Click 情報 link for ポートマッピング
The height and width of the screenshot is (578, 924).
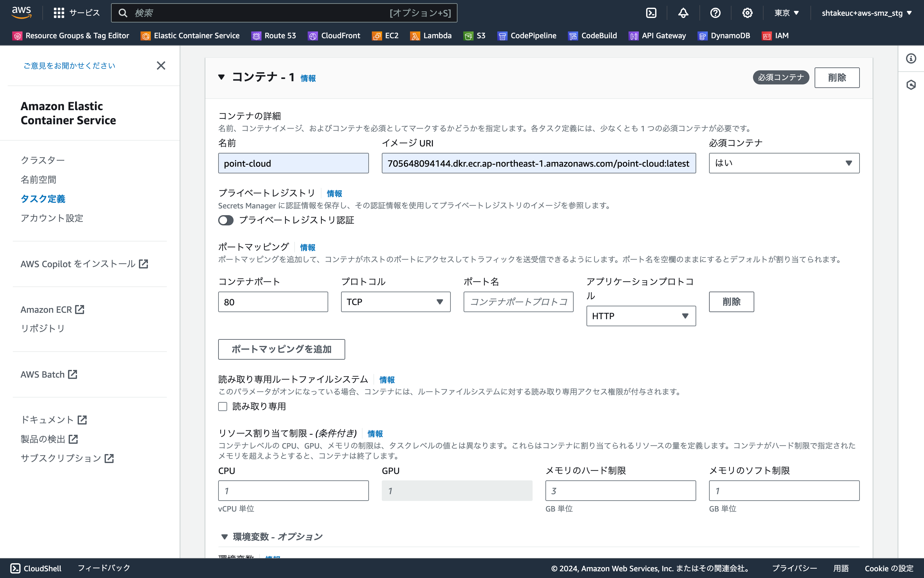[307, 247]
